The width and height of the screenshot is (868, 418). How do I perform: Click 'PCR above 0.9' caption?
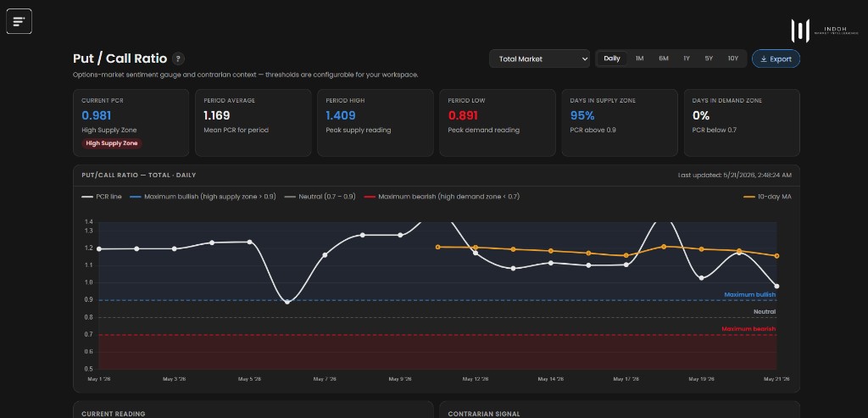pyautogui.click(x=593, y=130)
